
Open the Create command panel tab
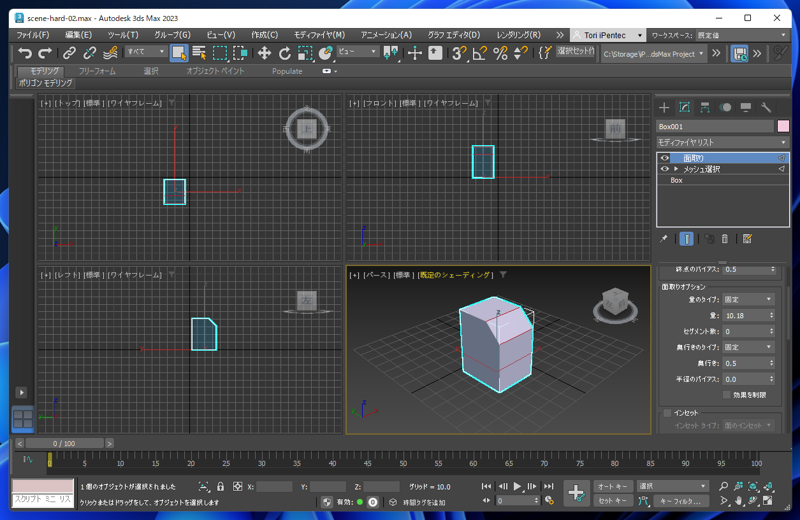tap(664, 107)
